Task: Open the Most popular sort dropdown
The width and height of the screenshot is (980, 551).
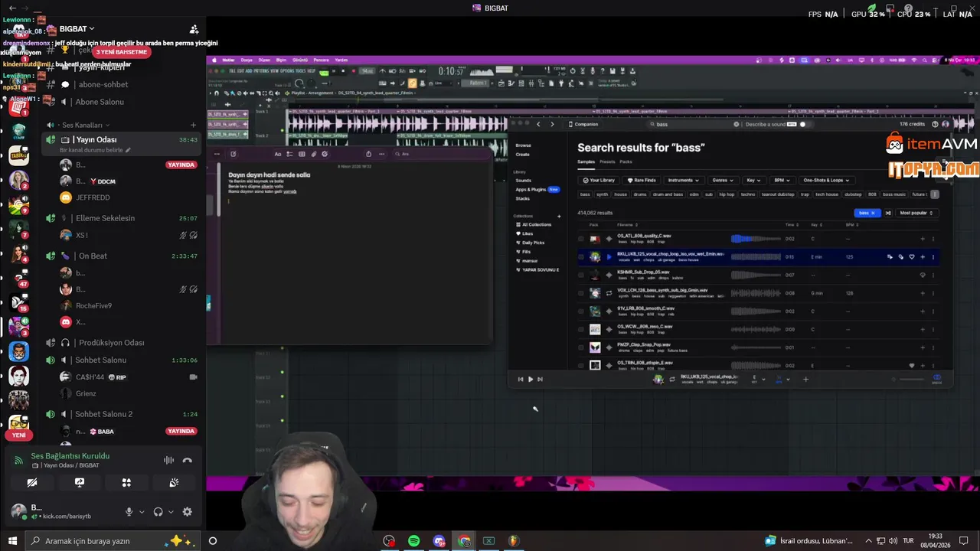Action: pos(916,213)
